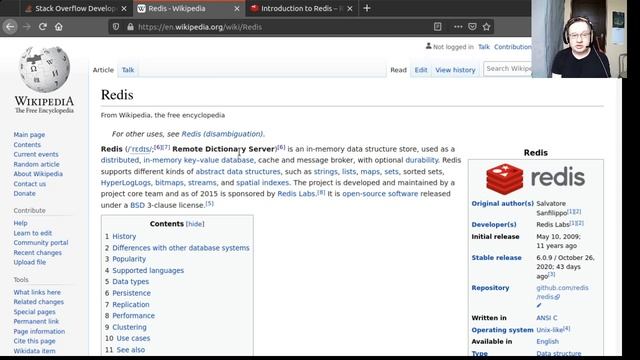Open ANSI C link in infobox
The width and height of the screenshot is (640, 360).
click(547, 318)
